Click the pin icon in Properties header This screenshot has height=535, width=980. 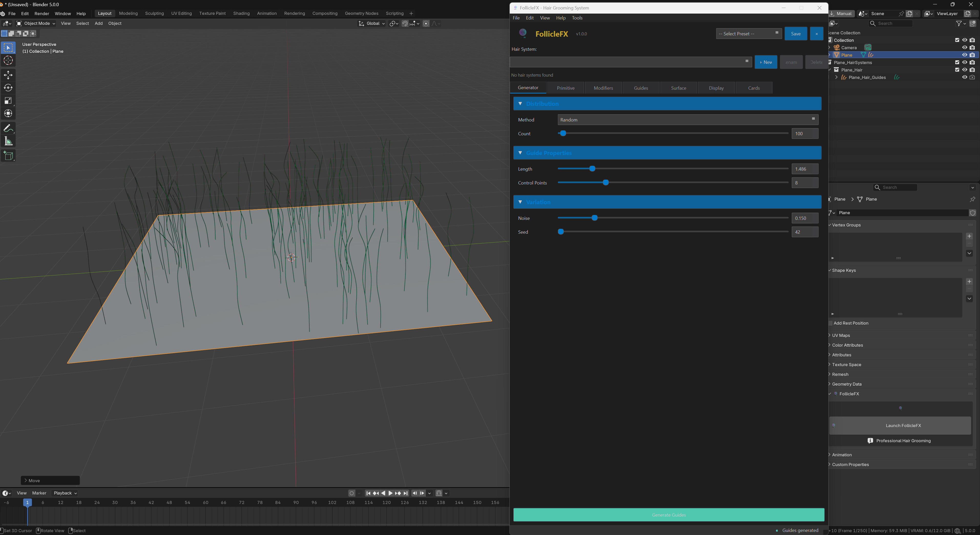pos(972,199)
